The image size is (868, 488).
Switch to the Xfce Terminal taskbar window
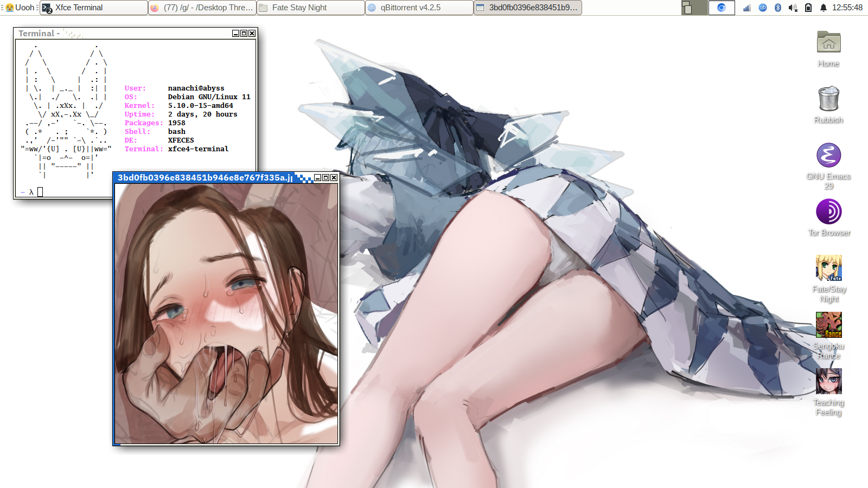[x=94, y=8]
